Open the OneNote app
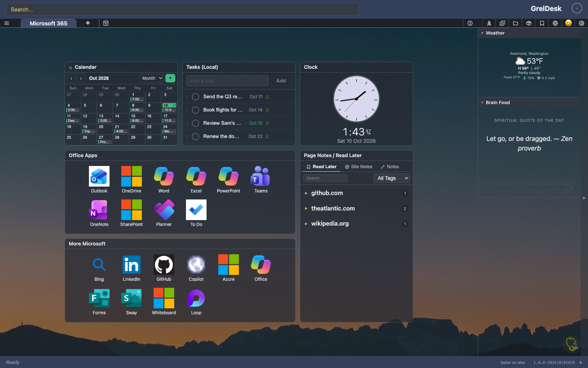 pyautogui.click(x=99, y=210)
